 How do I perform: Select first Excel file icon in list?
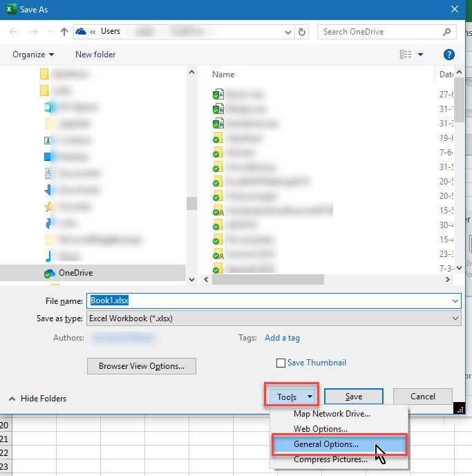pyautogui.click(x=218, y=94)
